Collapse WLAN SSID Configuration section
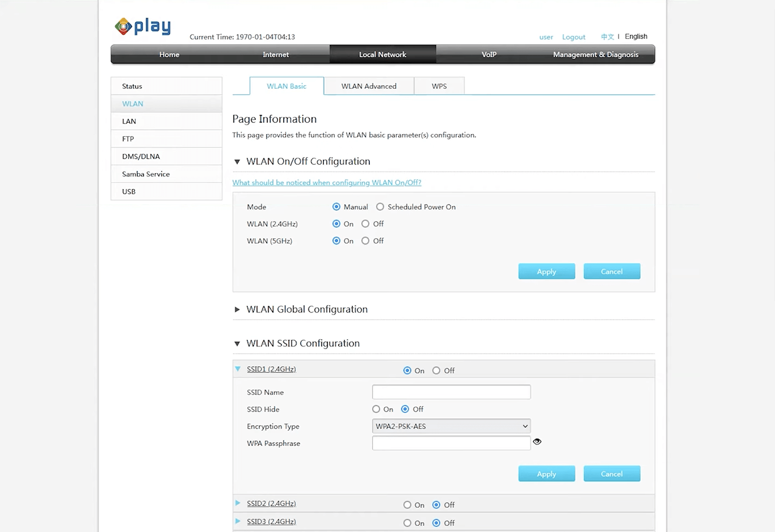Viewport: 775px width, 532px height. [x=237, y=343]
